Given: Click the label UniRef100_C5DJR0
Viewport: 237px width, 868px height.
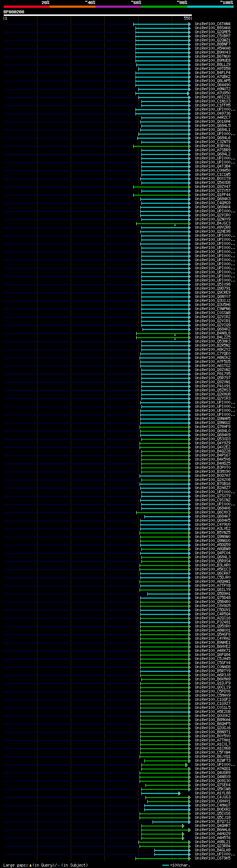Looking at the screenshot, I should coord(213,577).
